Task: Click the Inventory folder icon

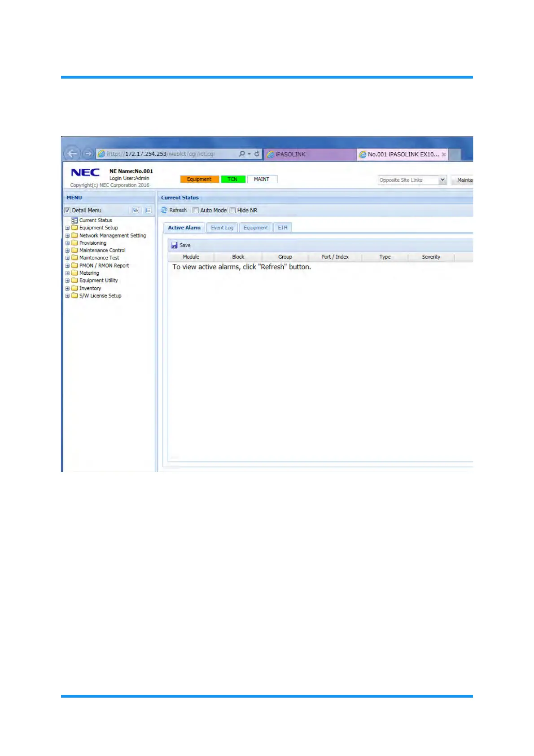Action: 74,288
